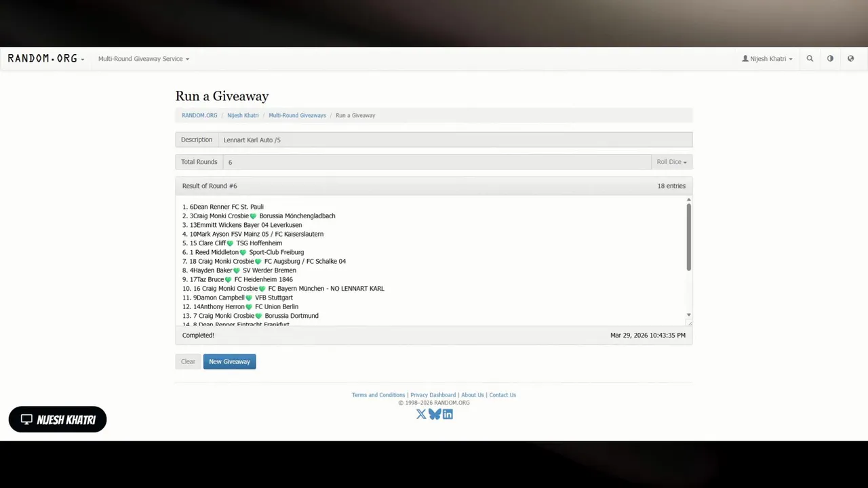Select entry '13Emmitt Wickens Bayer 04 Leverkusen'
Viewport: 868px width, 488px height.
[242, 225]
